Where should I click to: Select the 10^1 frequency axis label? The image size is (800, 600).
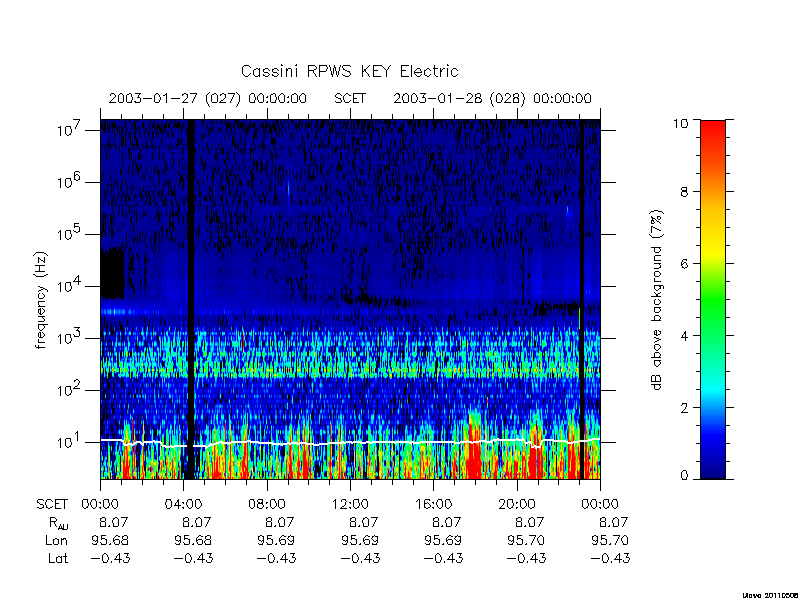[x=71, y=441]
